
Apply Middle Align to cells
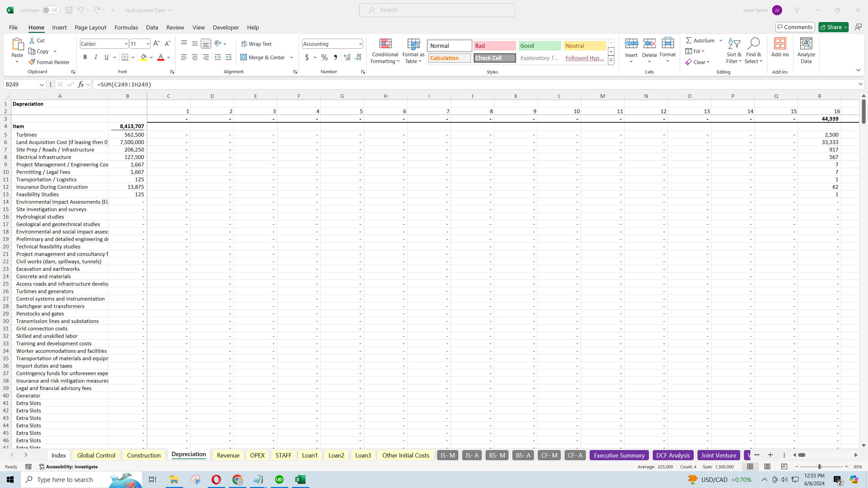[195, 43]
